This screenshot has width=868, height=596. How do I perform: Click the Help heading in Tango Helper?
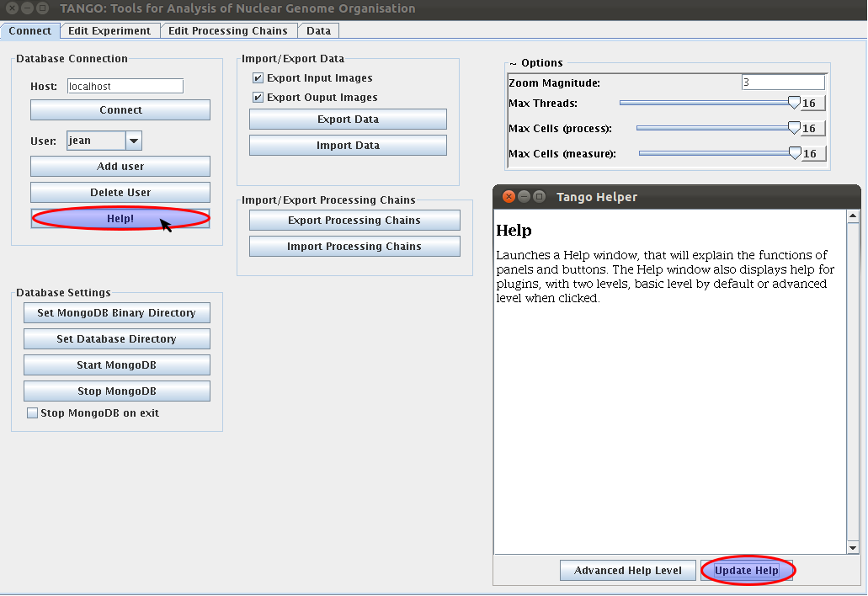[514, 230]
